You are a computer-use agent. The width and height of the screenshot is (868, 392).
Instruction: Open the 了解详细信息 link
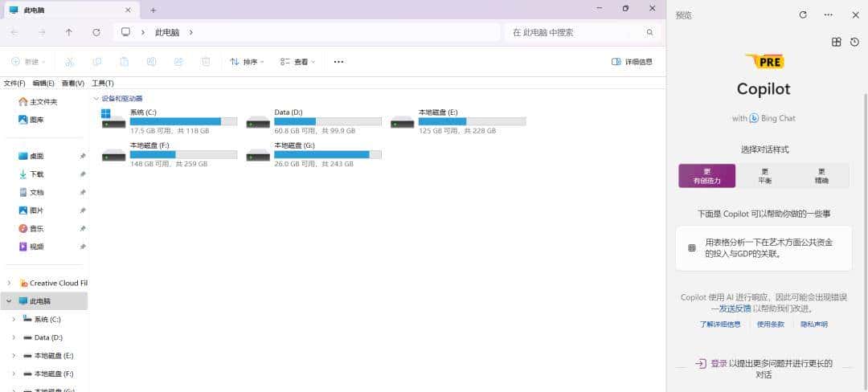[x=719, y=325]
